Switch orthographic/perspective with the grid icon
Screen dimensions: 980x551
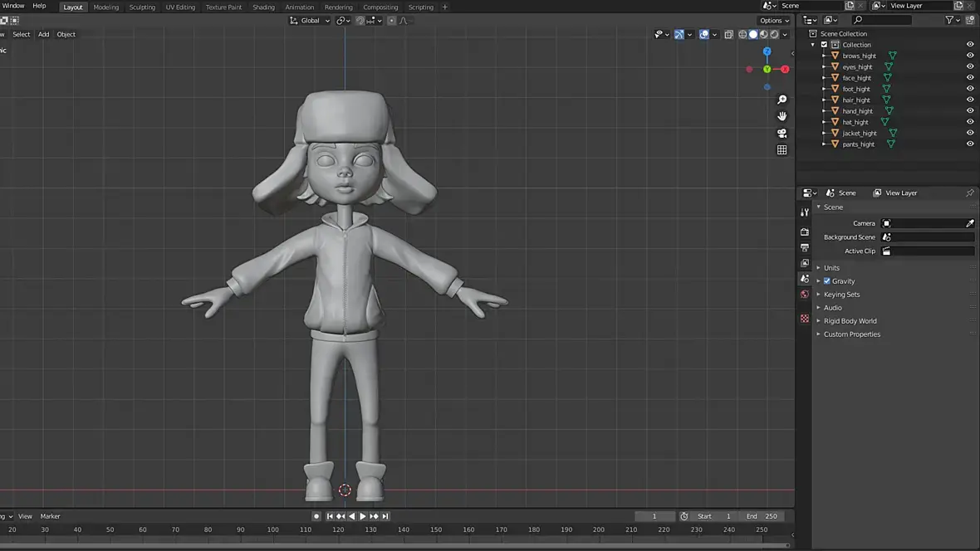click(782, 150)
